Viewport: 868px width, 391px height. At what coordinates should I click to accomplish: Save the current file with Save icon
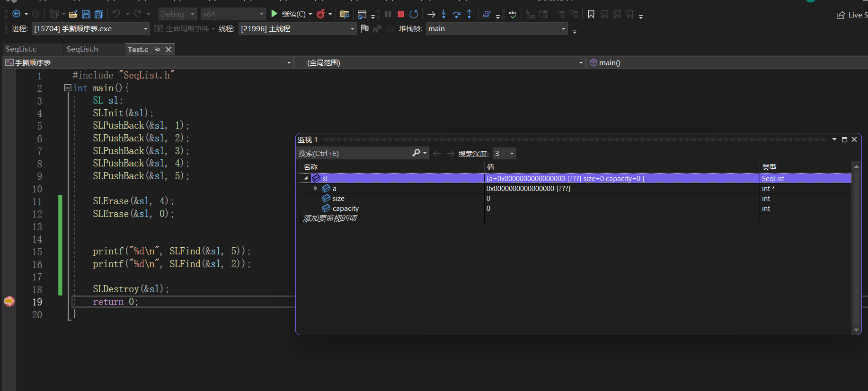[86, 14]
